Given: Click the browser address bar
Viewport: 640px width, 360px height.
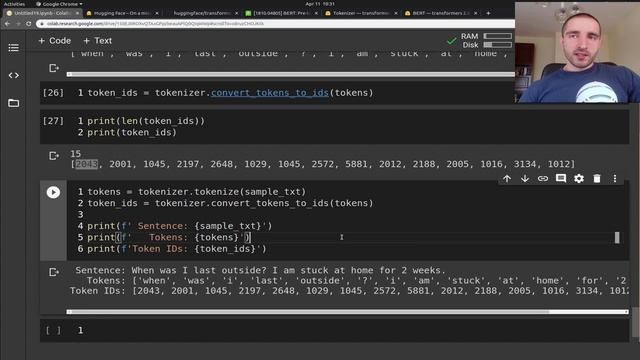Looking at the screenshot, I should [276, 24].
